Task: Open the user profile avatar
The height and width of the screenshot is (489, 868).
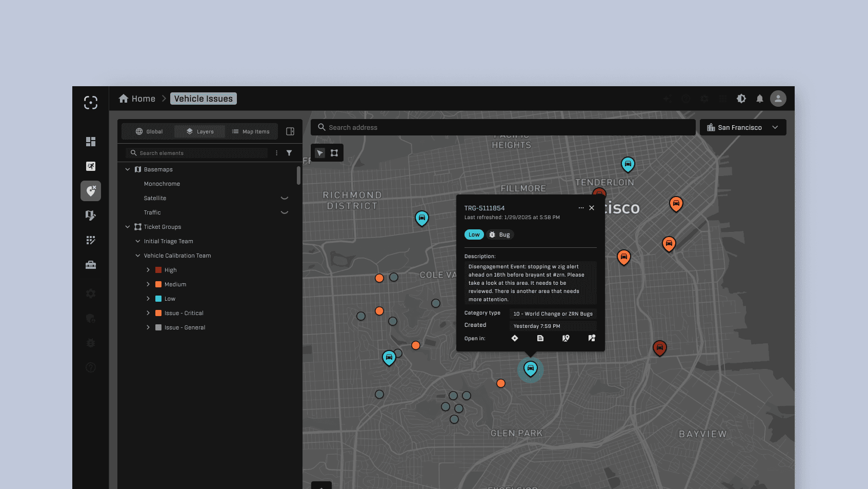Action: [778, 99]
